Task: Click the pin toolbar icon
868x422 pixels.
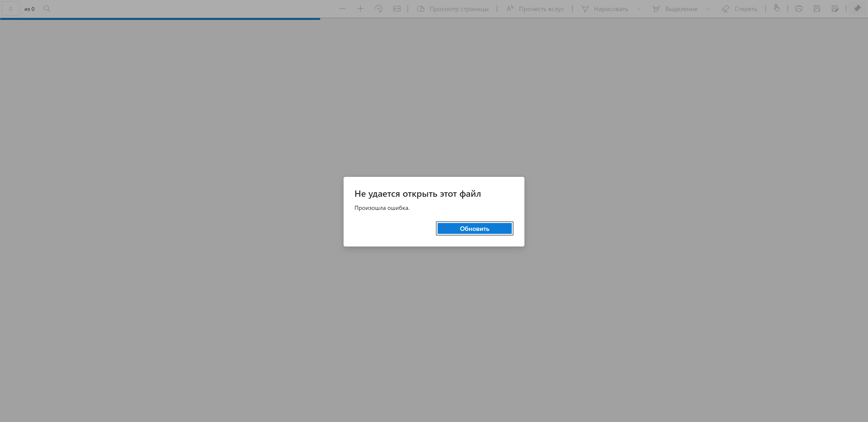Action: [x=857, y=9]
